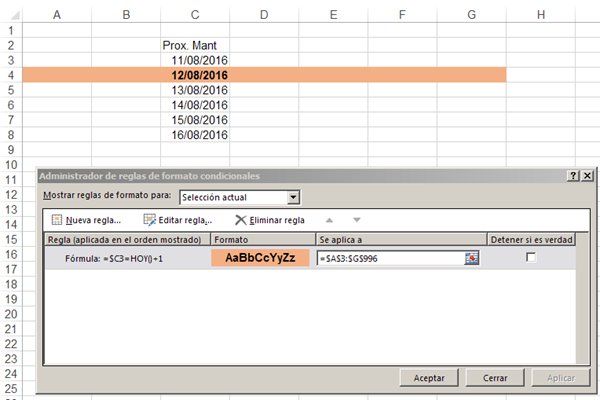Click the Aceptar button
The width and height of the screenshot is (600, 400).
[x=429, y=378]
